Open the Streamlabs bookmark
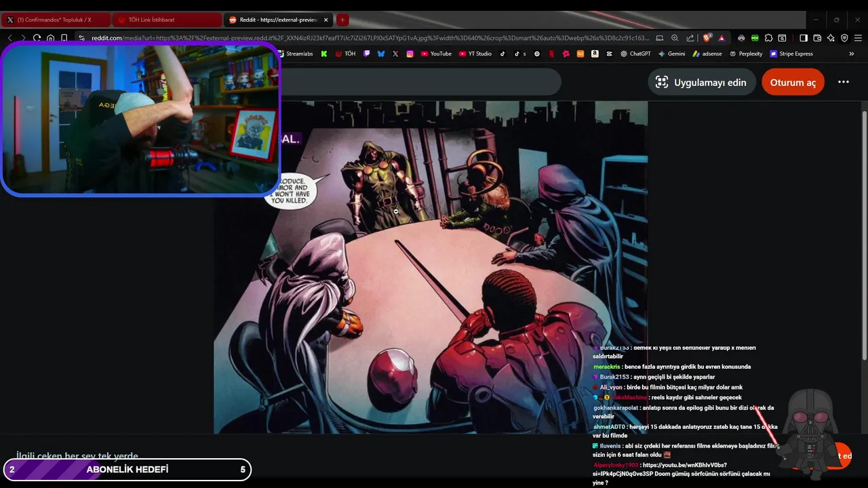This screenshot has width=868, height=488. [296, 54]
